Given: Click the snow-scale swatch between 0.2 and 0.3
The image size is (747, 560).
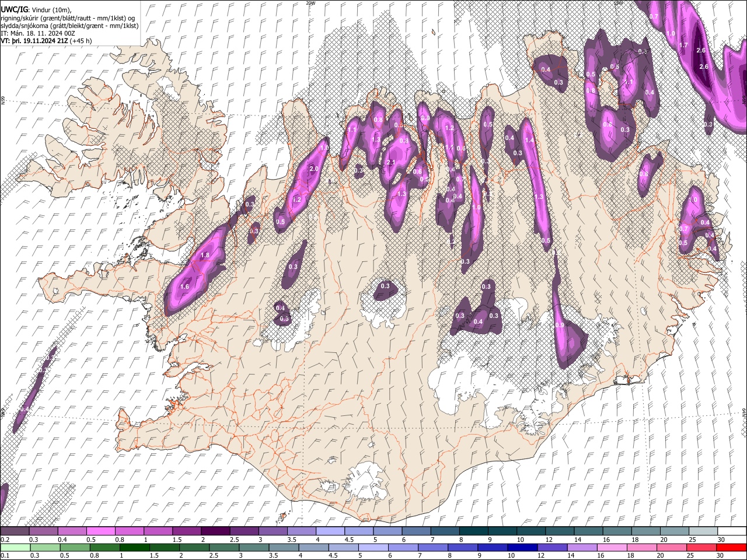Looking at the screenshot, I should coord(15,531).
